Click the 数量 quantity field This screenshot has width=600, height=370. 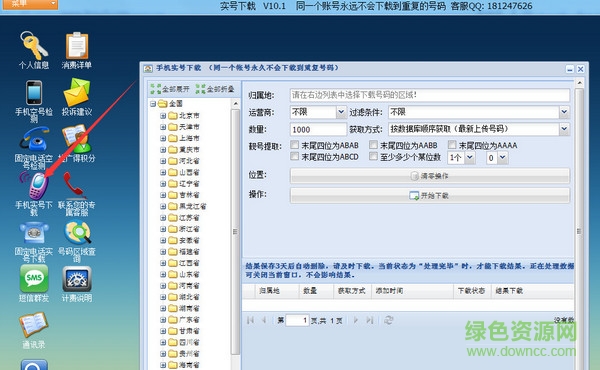[x=318, y=129]
